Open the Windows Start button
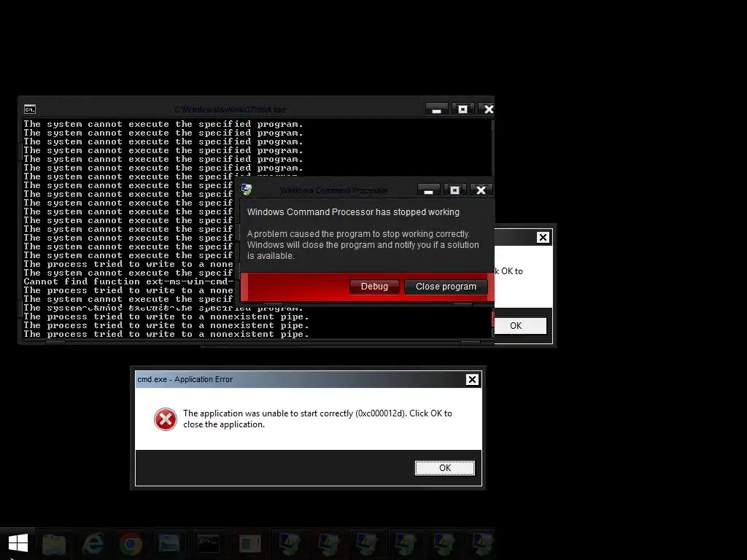Viewport: 747px width, 560px height. click(x=18, y=542)
